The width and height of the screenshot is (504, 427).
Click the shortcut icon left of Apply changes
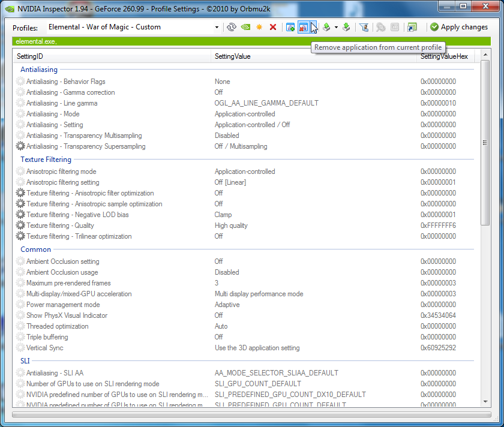coord(412,27)
